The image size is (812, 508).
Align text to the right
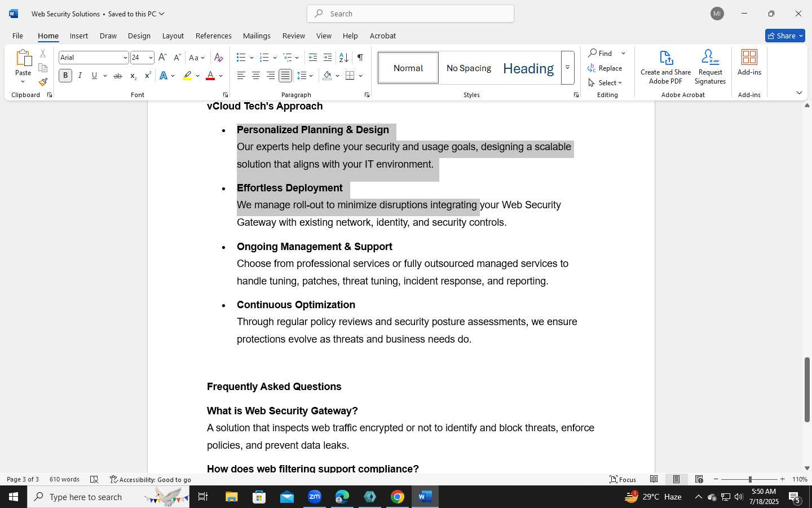[271, 76]
